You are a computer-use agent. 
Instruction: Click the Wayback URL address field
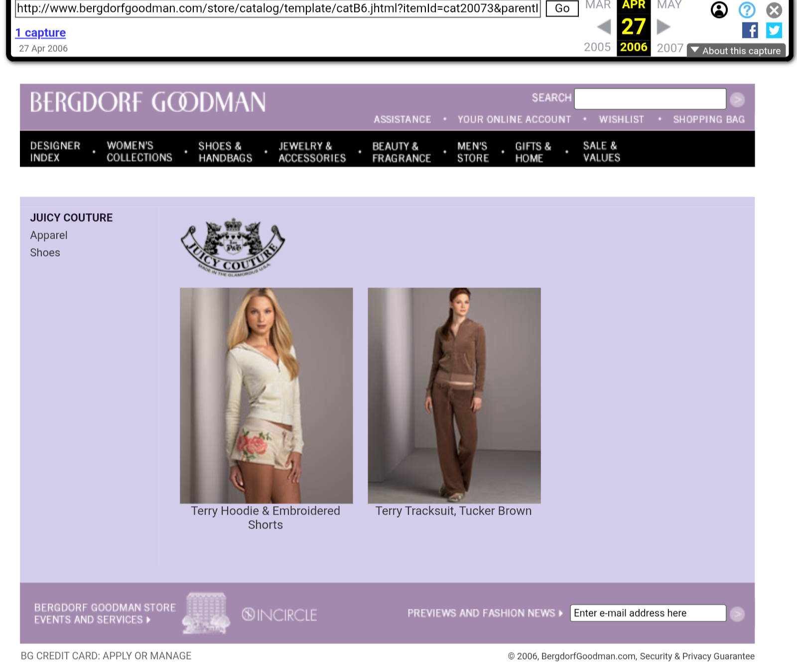click(x=277, y=8)
